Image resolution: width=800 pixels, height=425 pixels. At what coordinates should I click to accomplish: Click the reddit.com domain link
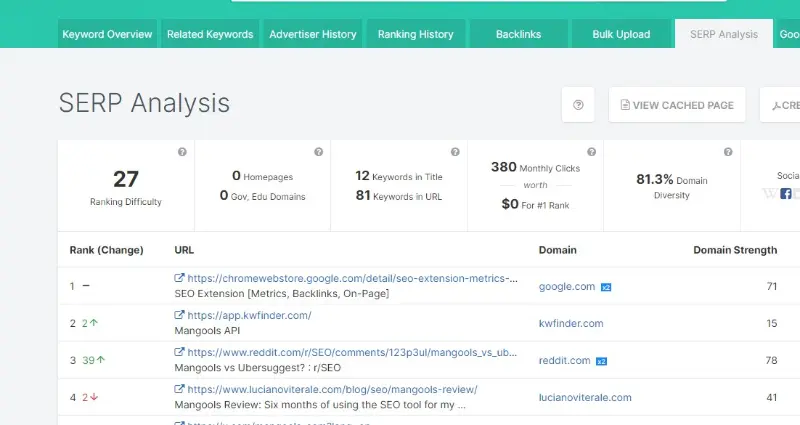pyautogui.click(x=564, y=360)
